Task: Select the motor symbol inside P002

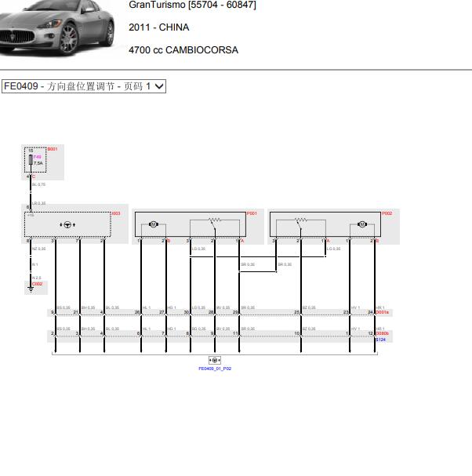Action: click(361, 224)
